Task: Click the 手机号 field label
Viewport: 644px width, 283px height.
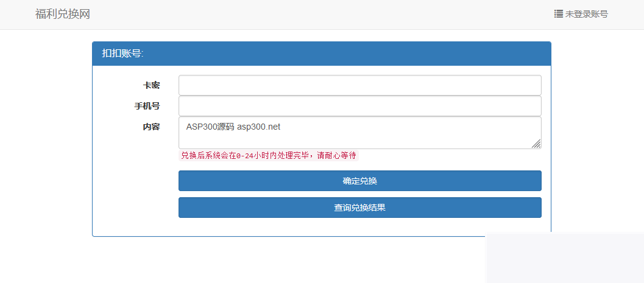Action: click(x=147, y=106)
